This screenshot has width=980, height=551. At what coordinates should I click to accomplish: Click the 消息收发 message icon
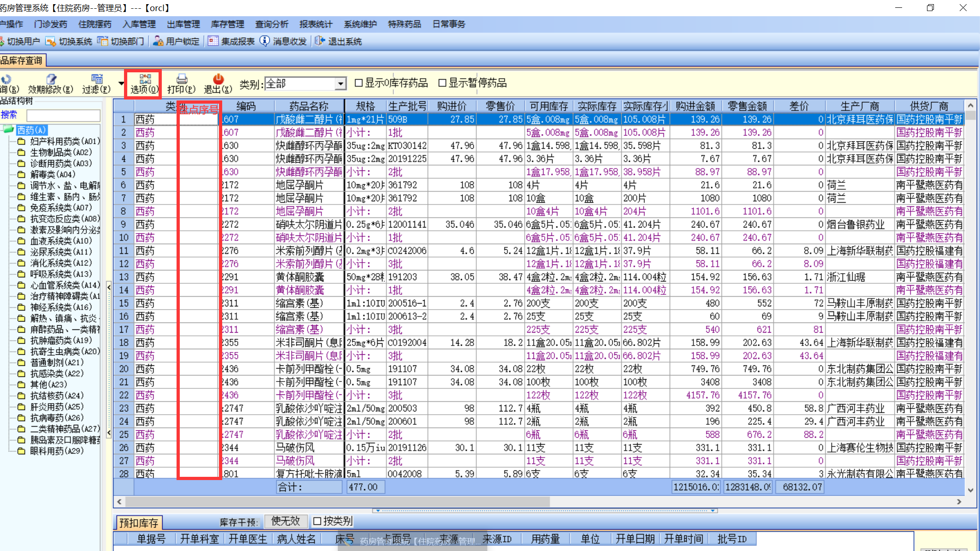point(265,41)
